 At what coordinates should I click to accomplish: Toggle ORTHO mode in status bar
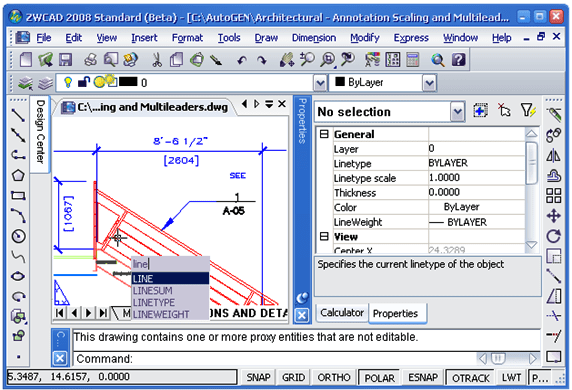[334, 377]
